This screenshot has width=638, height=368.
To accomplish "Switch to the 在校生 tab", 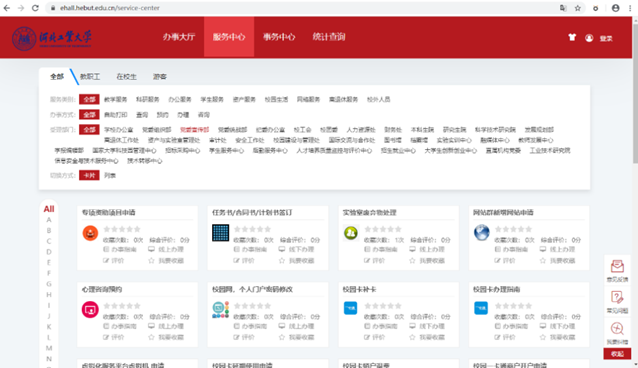I will 127,77.
